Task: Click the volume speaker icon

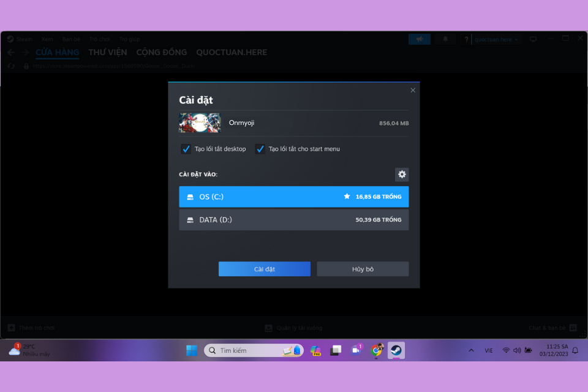Action: tap(517, 350)
